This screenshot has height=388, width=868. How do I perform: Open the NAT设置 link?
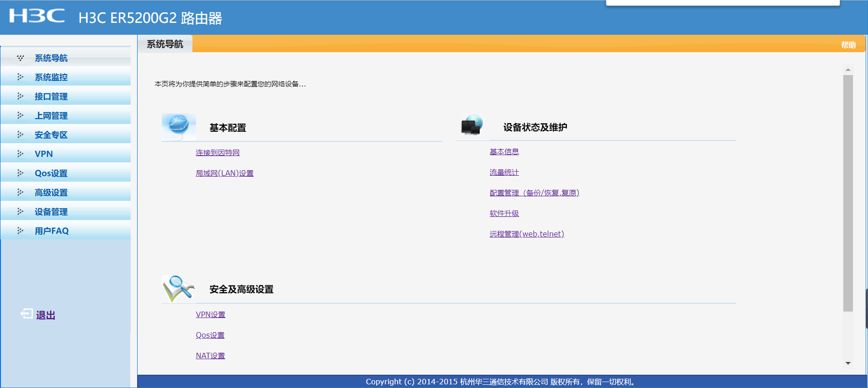coord(210,356)
